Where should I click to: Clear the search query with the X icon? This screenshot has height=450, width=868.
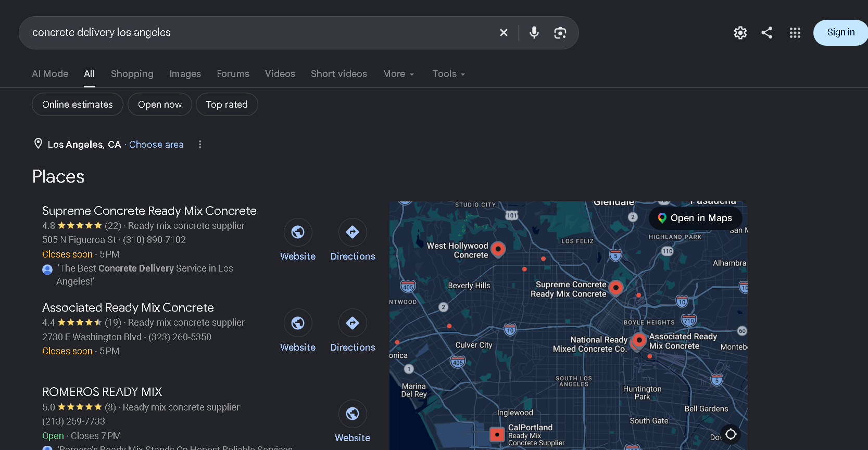[x=504, y=33]
